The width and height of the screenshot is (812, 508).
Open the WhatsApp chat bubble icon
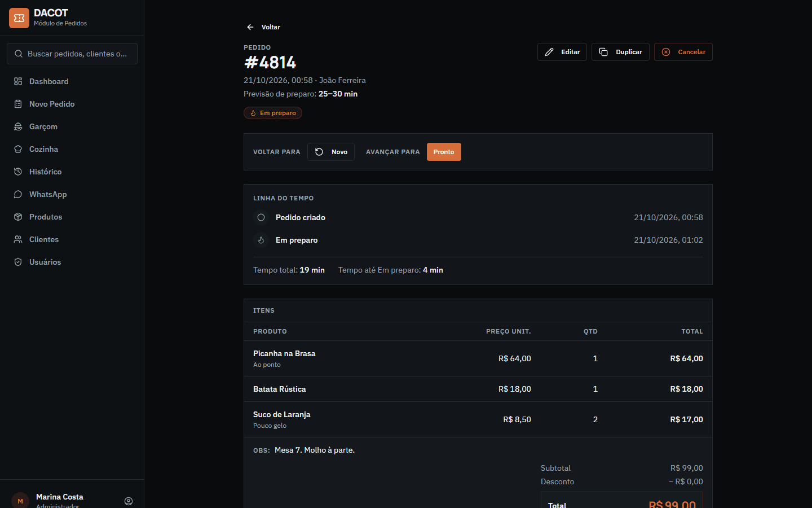[18, 194]
